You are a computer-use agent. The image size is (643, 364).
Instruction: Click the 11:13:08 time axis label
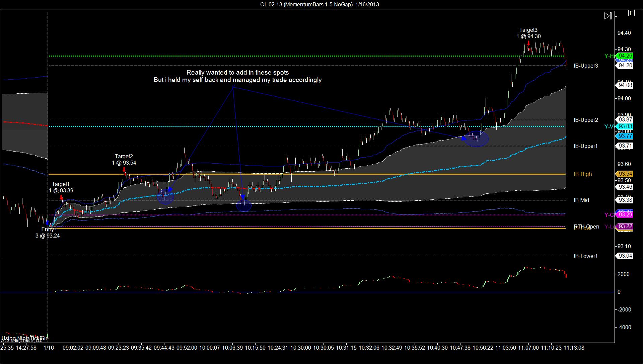point(574,348)
